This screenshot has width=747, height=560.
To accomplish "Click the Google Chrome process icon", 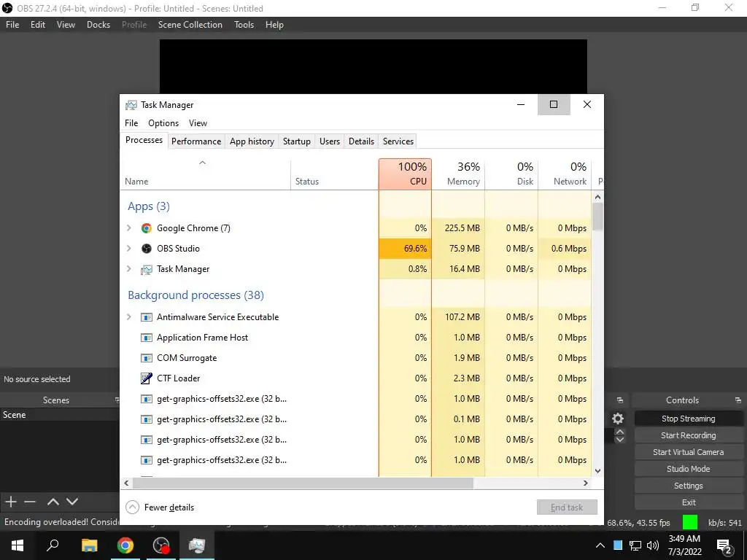I will (x=146, y=228).
